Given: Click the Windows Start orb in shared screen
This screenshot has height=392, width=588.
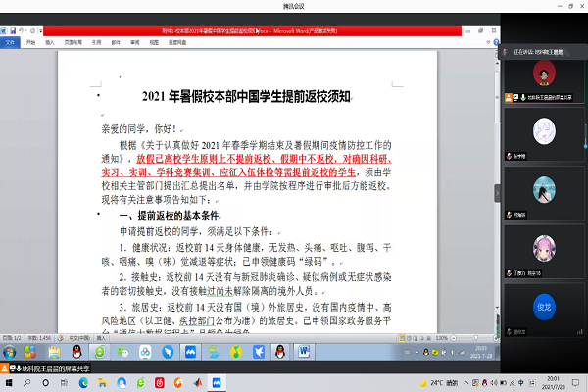Looking at the screenshot, I should 8,350.
